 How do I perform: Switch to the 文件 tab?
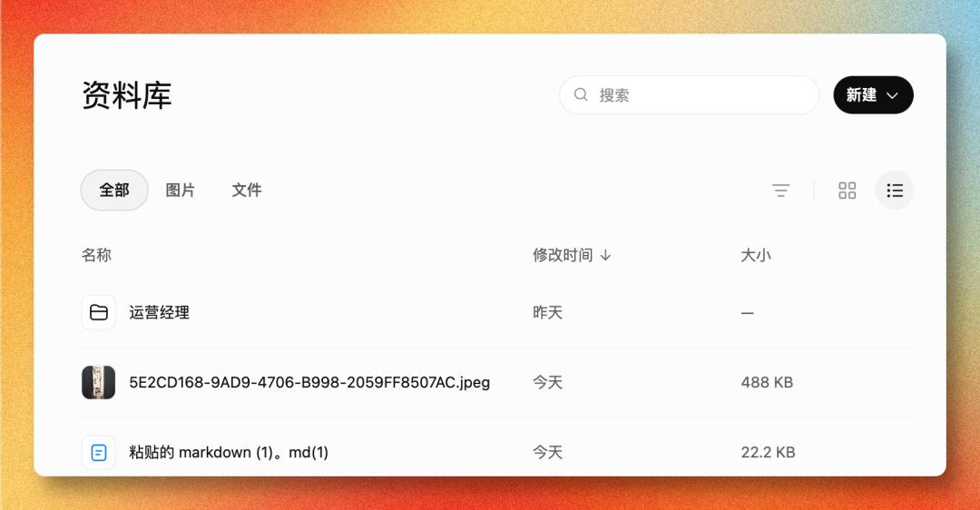tap(247, 190)
